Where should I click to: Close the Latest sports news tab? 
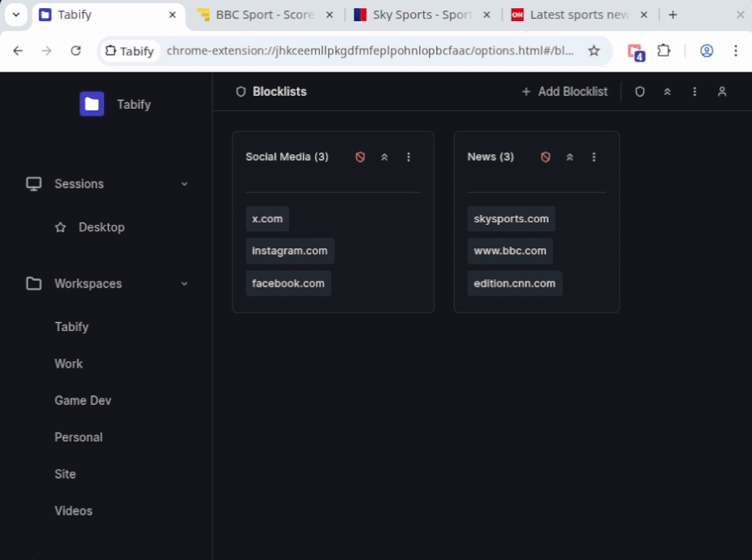644,15
